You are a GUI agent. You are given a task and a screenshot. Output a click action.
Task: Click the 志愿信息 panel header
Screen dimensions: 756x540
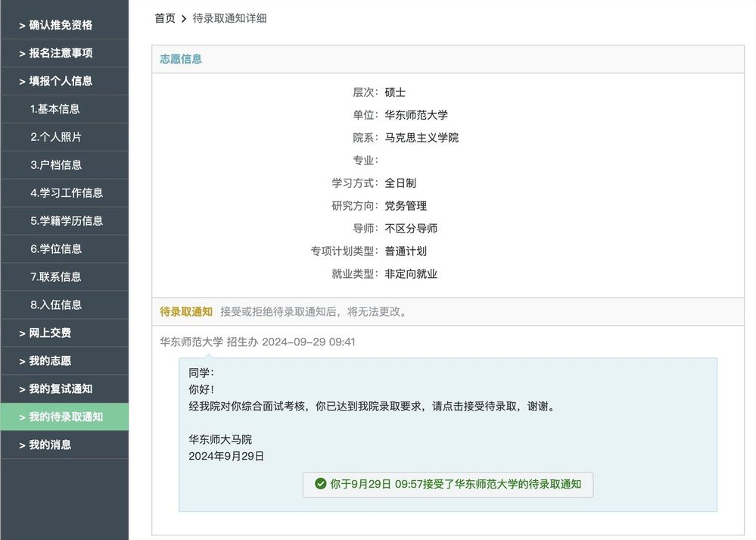click(181, 59)
